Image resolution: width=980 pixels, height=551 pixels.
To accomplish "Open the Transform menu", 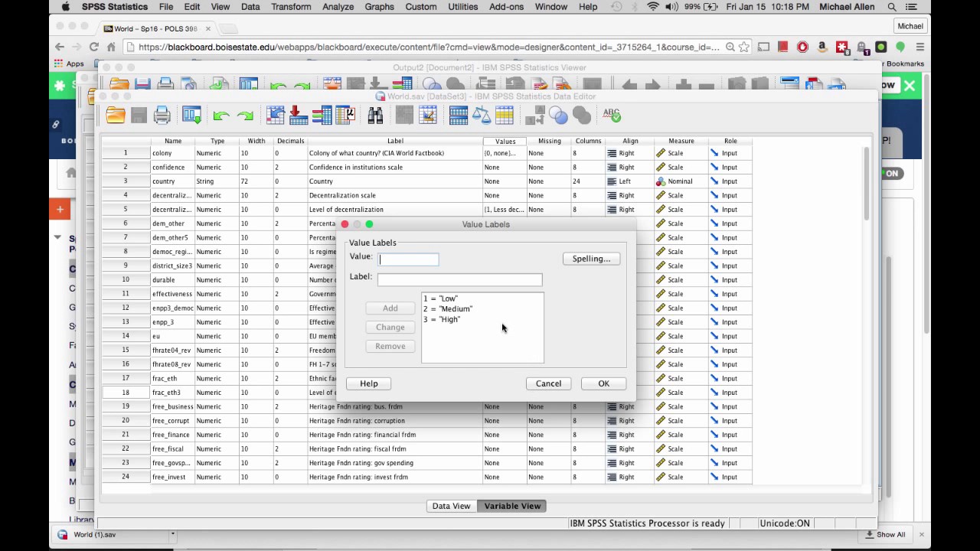I will (291, 7).
